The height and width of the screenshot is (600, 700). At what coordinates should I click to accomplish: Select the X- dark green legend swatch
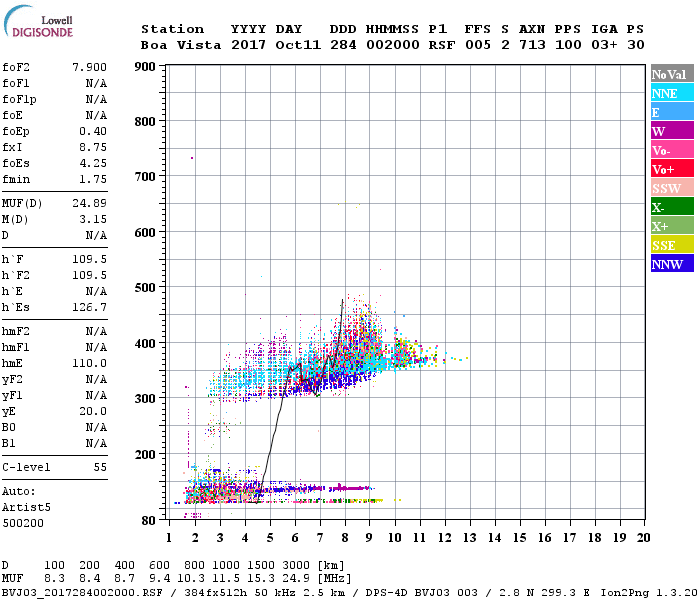pyautogui.click(x=671, y=207)
